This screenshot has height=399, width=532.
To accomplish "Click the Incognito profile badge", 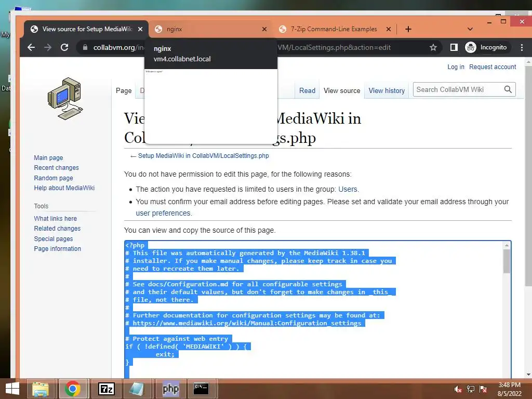I will (x=486, y=47).
